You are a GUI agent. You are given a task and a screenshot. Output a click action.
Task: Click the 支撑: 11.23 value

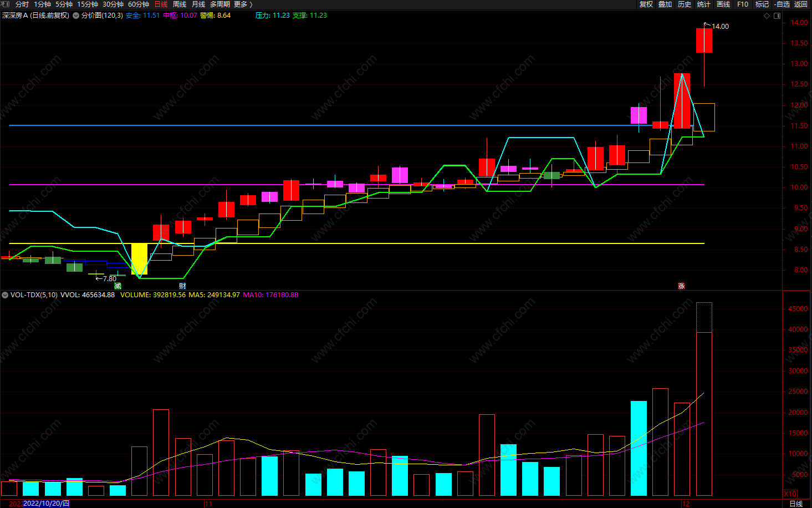pyautogui.click(x=310, y=16)
